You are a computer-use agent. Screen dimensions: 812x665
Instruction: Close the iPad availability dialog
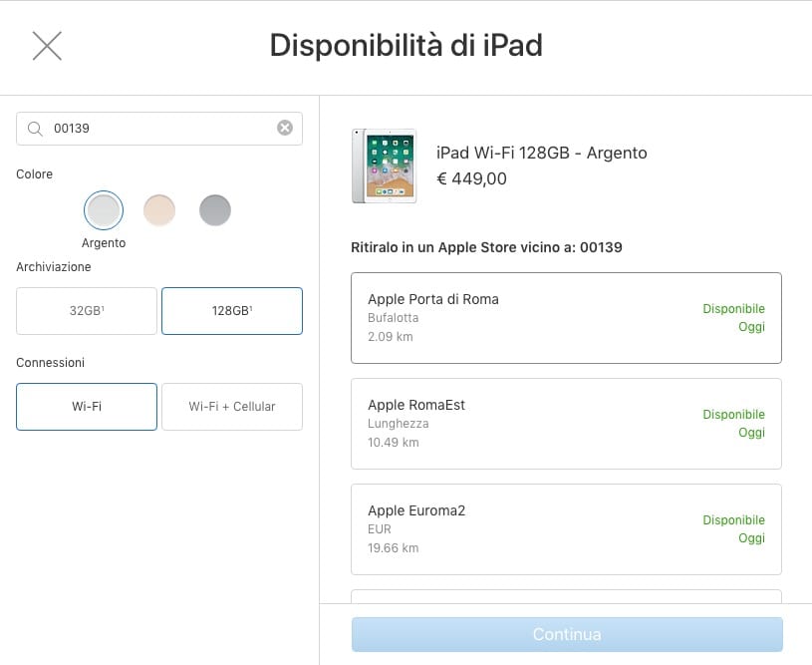[x=47, y=46]
